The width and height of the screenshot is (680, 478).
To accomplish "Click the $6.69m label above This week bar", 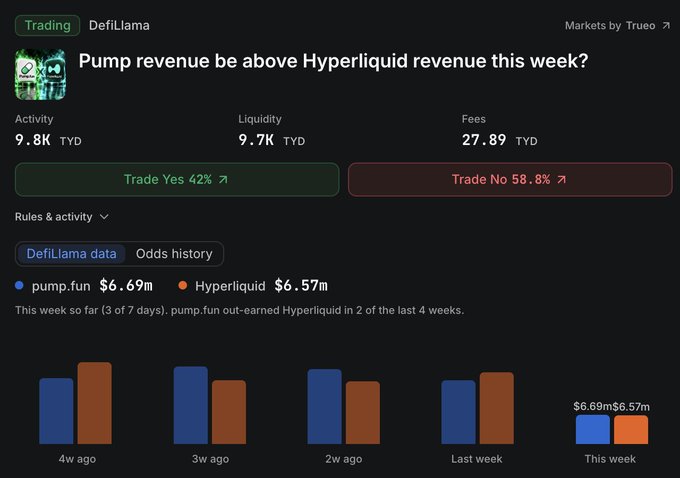I will pos(592,406).
